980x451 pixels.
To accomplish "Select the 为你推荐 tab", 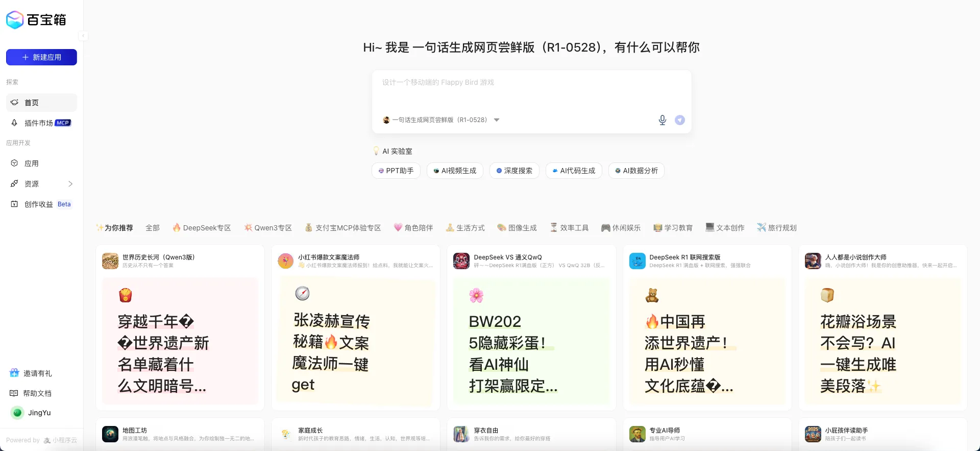I will point(114,228).
